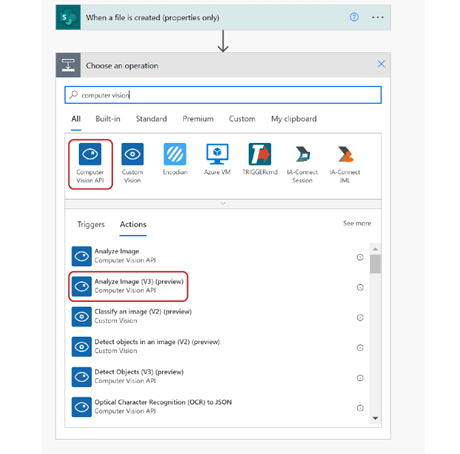Switch to the Actions tab
The image size is (460, 454).
133,224
